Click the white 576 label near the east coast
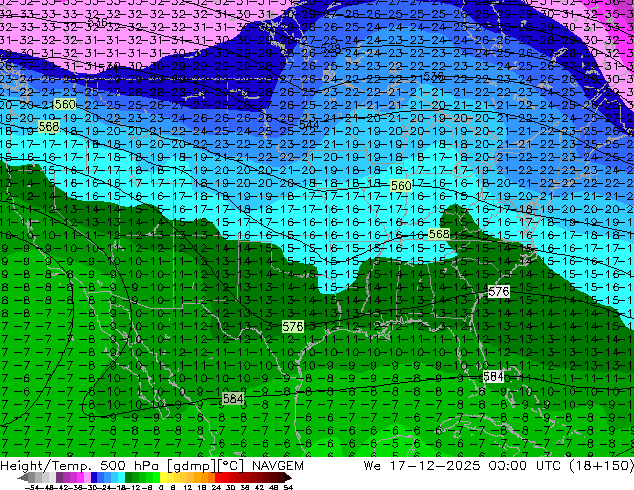 499,291
